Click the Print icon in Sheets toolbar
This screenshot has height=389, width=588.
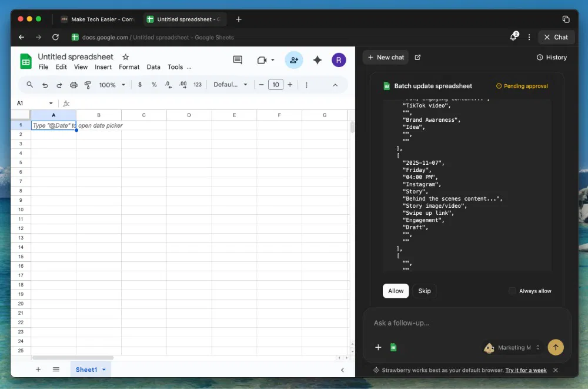tap(73, 85)
